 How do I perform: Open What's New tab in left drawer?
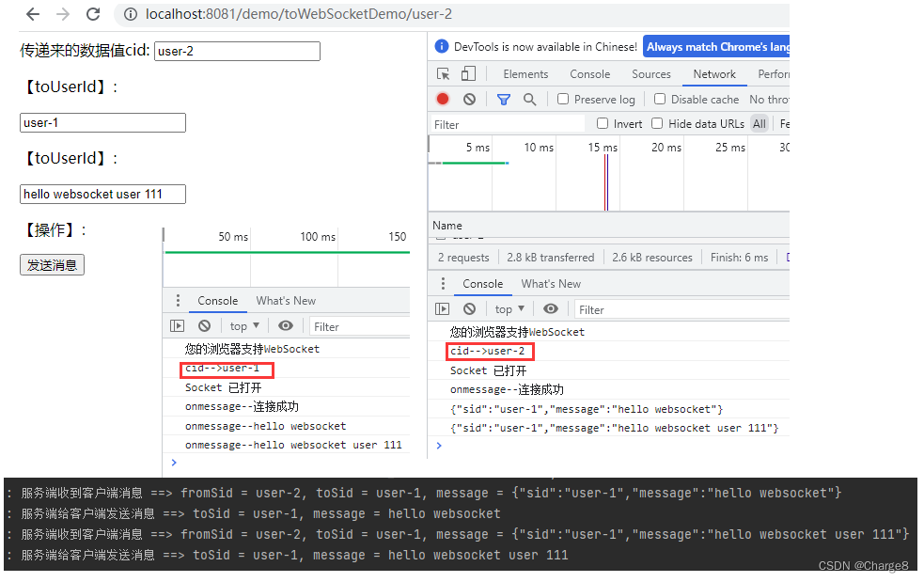[286, 301]
